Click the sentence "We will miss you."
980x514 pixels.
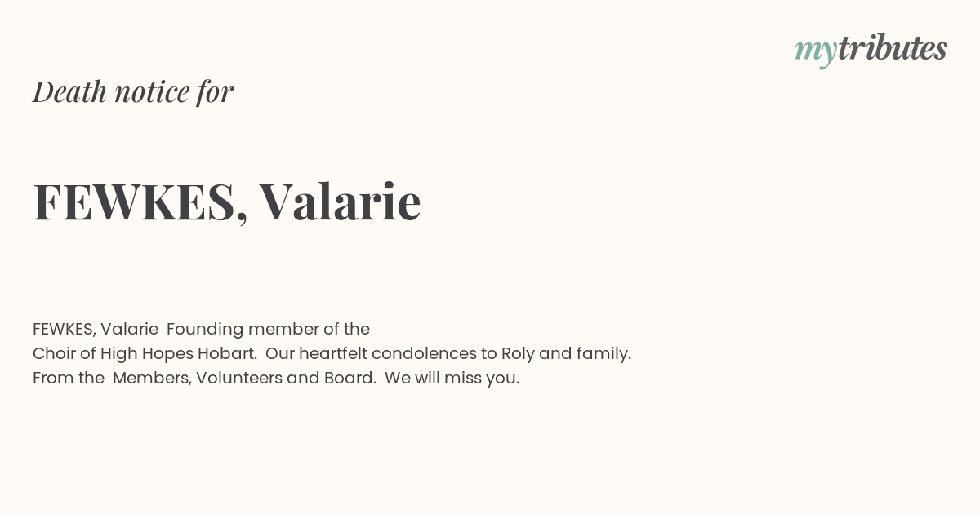[x=452, y=379]
